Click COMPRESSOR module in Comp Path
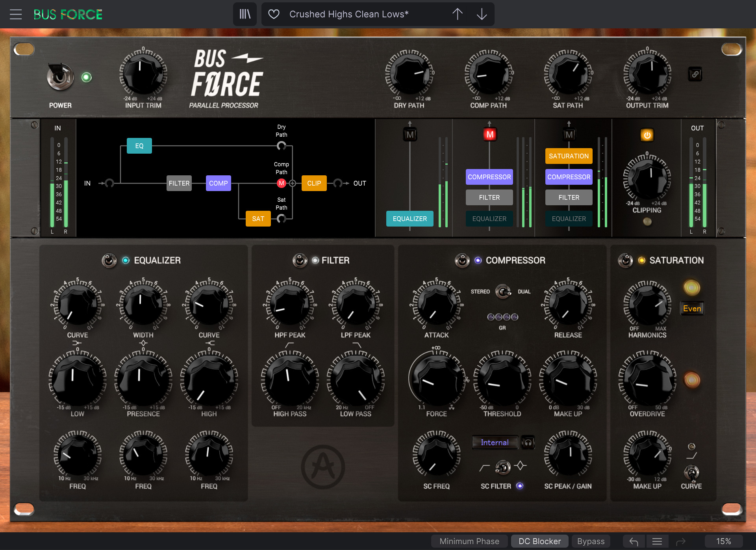756x550 pixels. pos(489,177)
